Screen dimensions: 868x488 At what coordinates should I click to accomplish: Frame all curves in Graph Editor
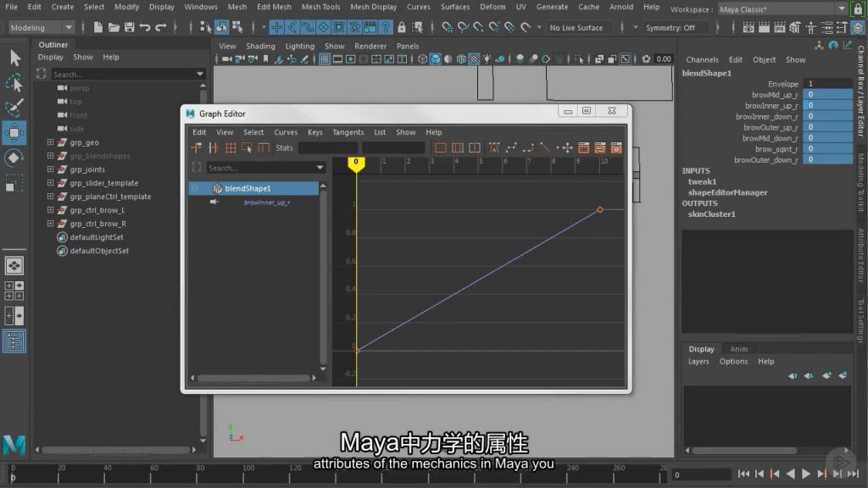[441, 147]
